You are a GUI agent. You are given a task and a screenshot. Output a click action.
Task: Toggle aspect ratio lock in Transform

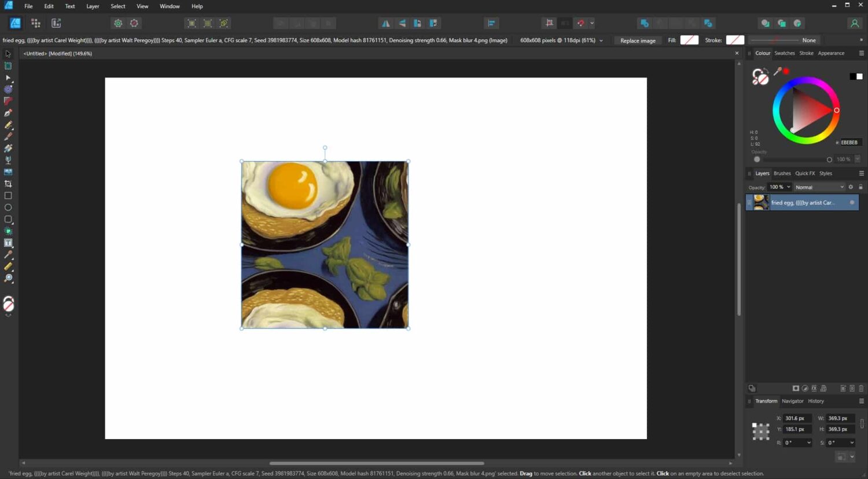[x=862, y=423]
